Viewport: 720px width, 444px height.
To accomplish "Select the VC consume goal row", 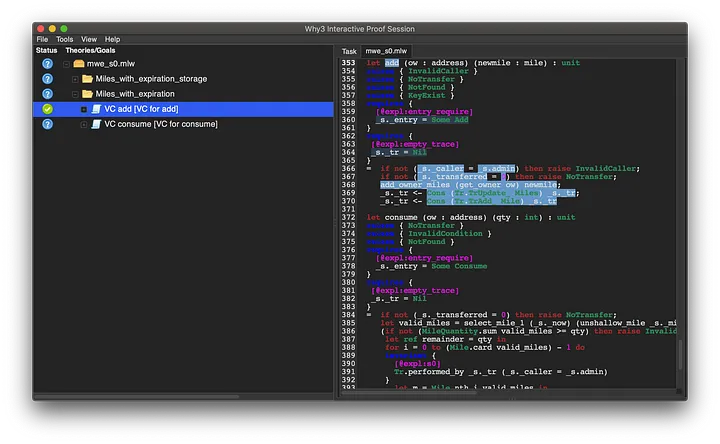I will pos(161,124).
